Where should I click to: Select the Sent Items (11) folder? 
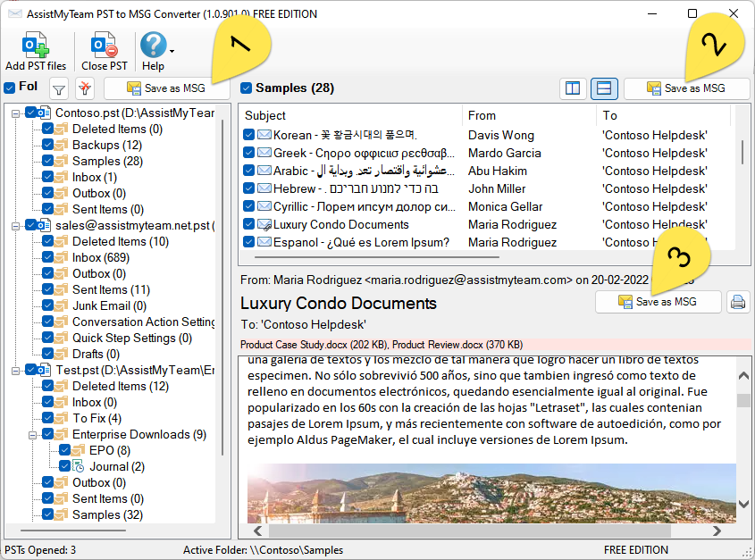tap(111, 290)
